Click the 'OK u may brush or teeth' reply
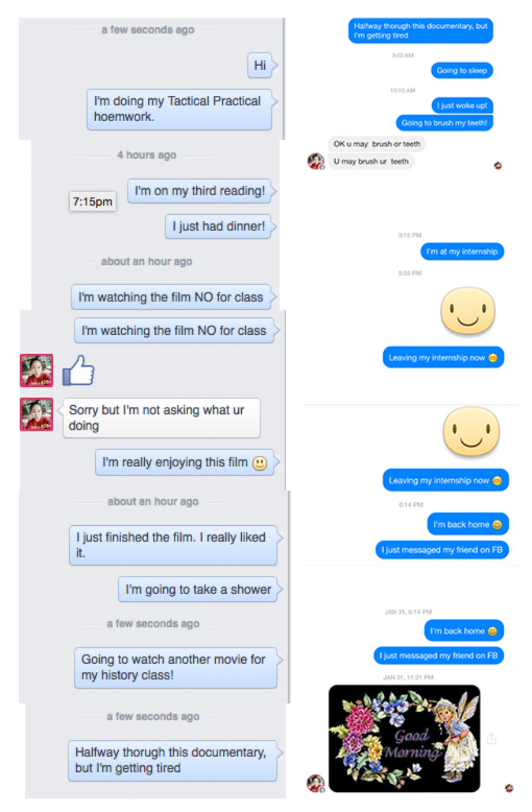The image size is (532, 812). pos(377,144)
